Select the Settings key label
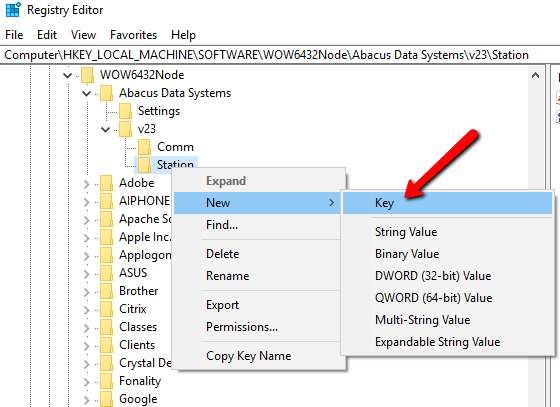Screen dimensions: 560x407 (x=159, y=111)
